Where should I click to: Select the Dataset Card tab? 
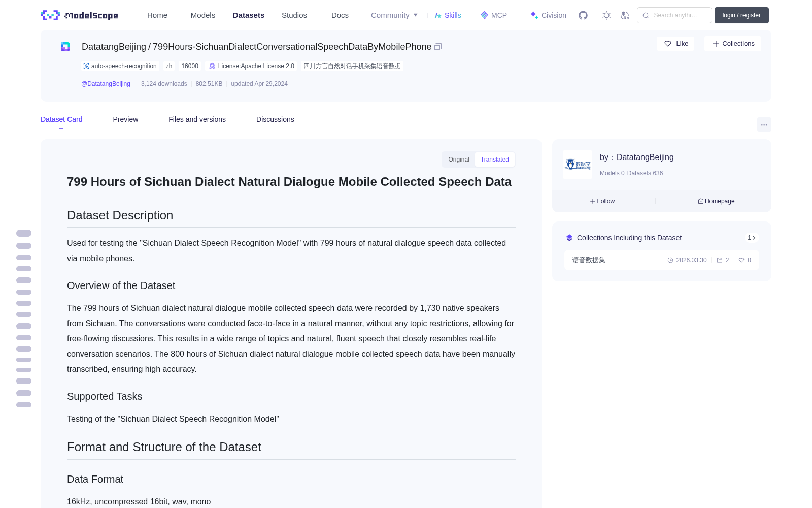(61, 119)
